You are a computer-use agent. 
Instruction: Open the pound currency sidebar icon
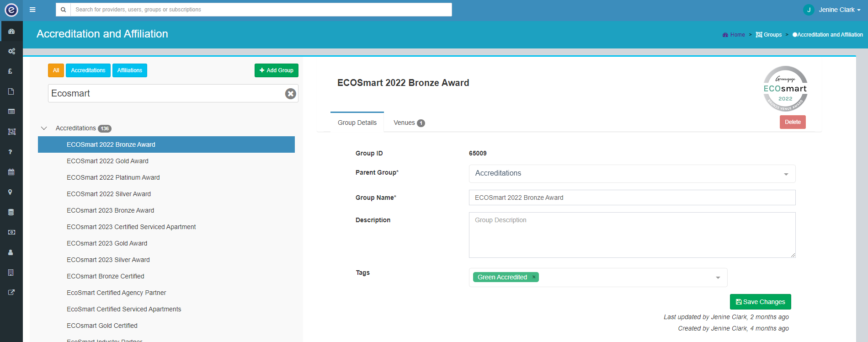10,71
